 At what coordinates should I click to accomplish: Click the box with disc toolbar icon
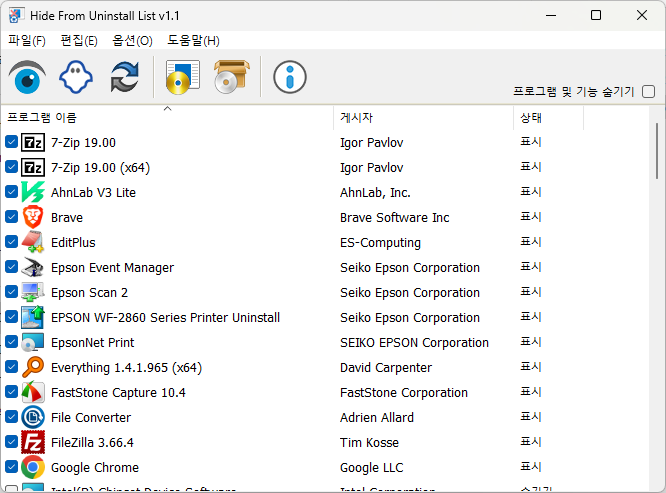(x=231, y=77)
